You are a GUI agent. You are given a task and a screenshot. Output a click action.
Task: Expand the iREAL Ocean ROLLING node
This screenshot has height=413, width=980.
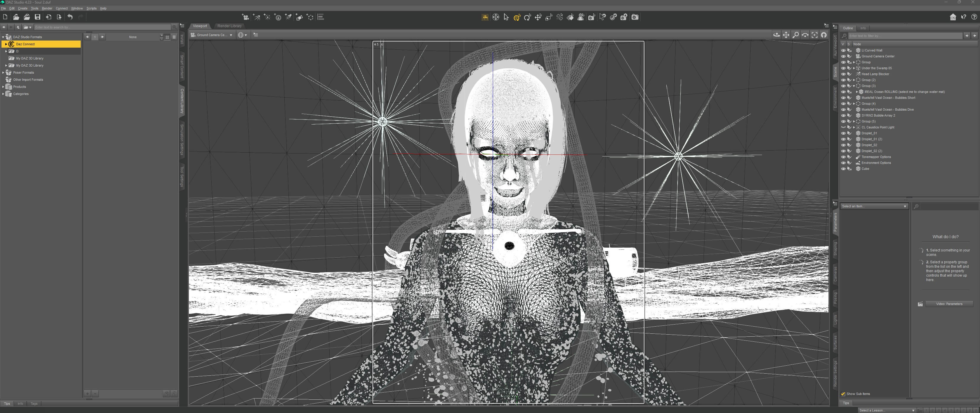(857, 92)
